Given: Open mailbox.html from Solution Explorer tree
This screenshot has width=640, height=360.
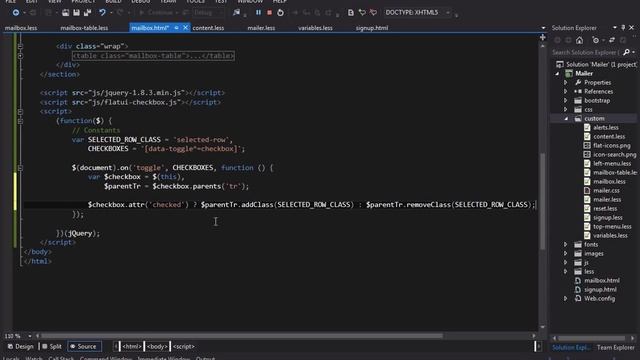Looking at the screenshot, I should tap(602, 280).
